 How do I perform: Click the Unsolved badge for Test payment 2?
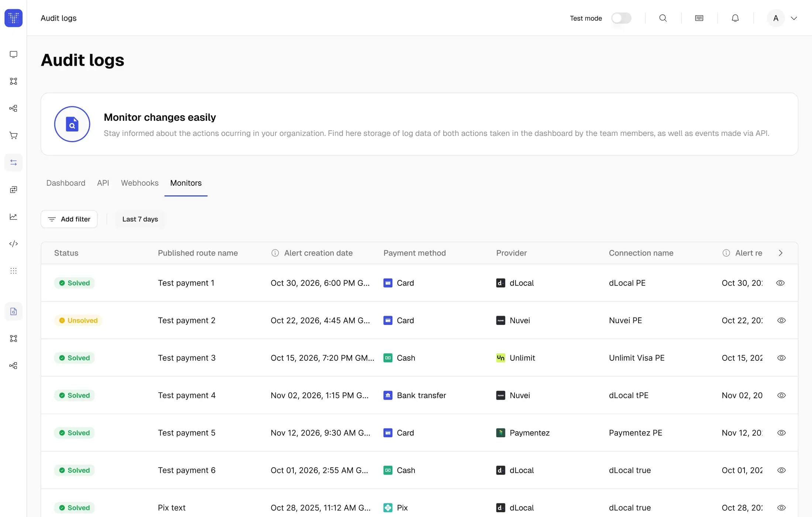[x=78, y=320]
